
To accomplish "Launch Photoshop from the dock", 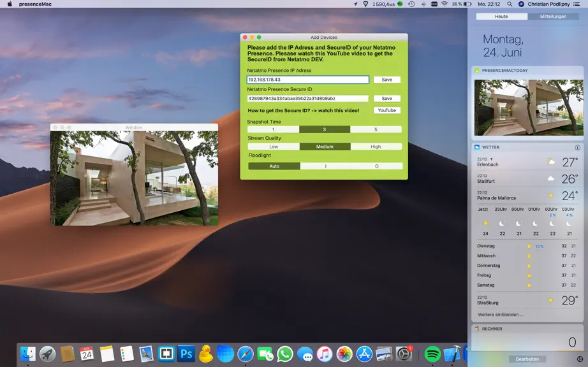I will pyautogui.click(x=186, y=354).
